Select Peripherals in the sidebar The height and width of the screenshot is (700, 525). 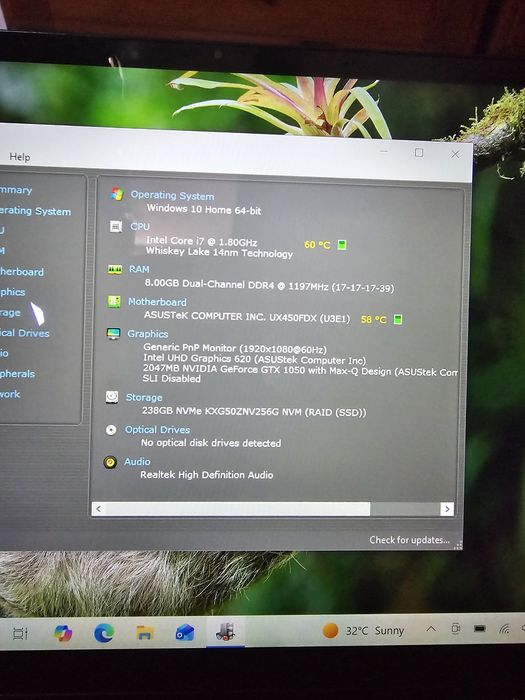(x=17, y=374)
